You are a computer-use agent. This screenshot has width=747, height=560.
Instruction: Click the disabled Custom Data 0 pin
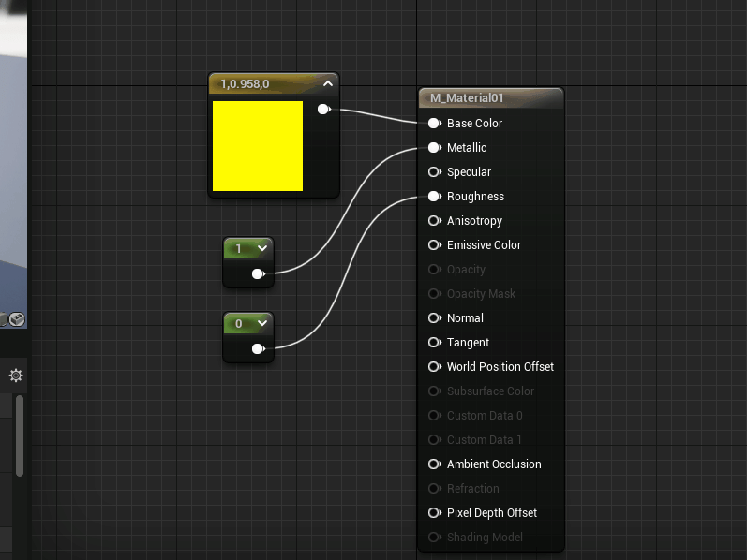click(x=435, y=415)
